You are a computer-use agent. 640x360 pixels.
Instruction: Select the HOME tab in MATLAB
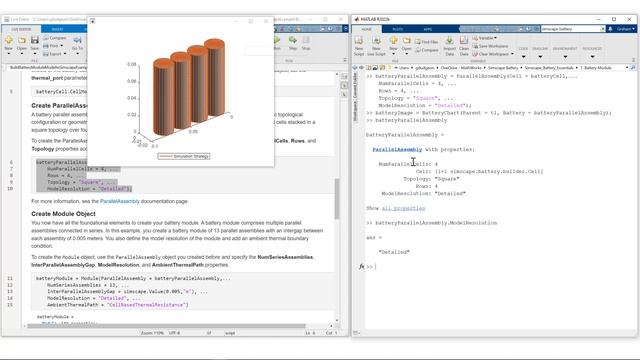point(367,29)
